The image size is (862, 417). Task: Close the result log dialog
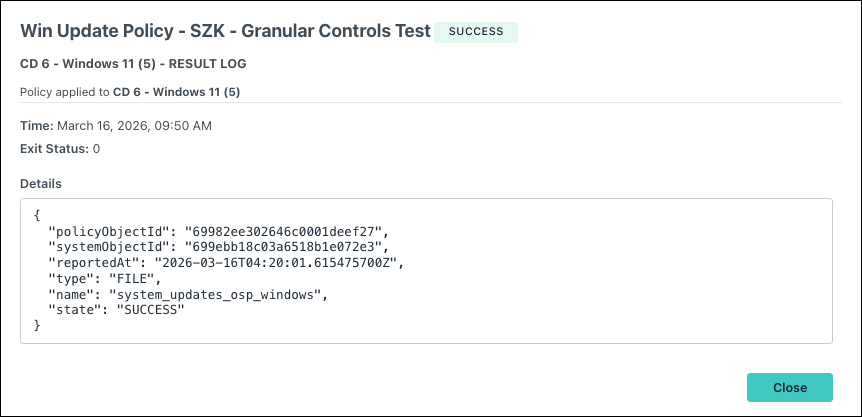(789, 387)
